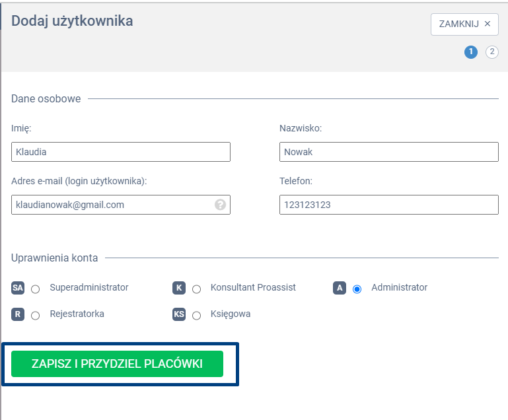Close the dialog with Zamknij button

pyautogui.click(x=464, y=24)
